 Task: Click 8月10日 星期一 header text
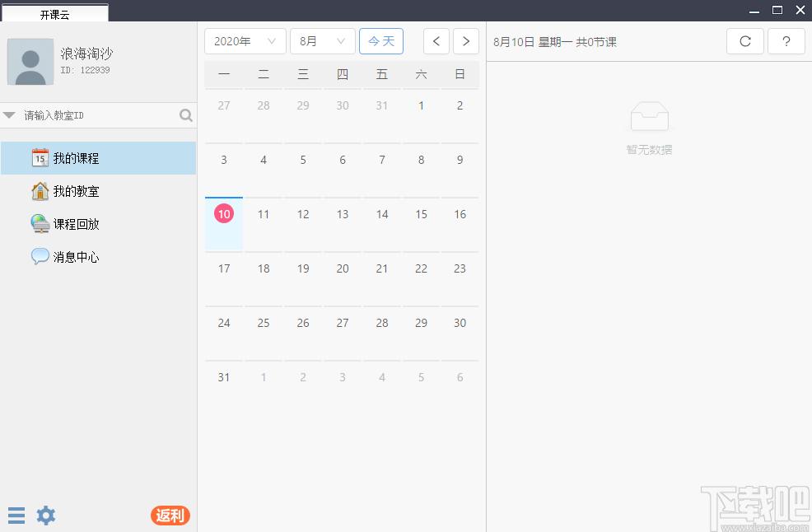tap(532, 42)
